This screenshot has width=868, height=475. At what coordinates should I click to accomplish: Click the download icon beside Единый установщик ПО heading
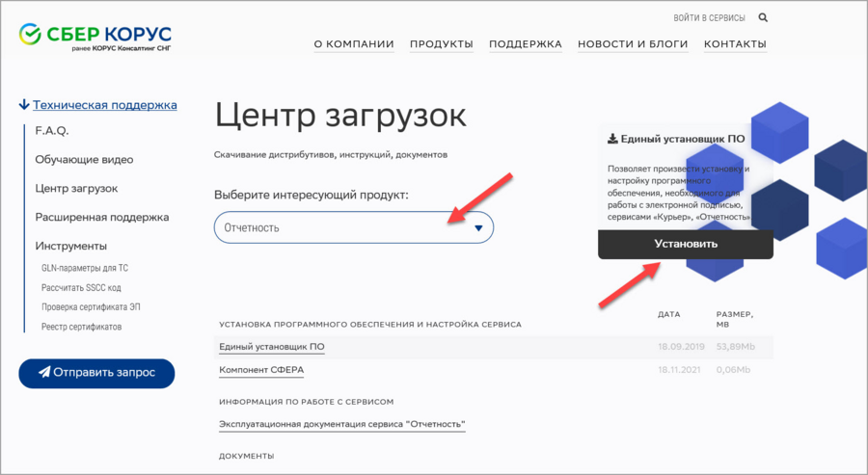[x=612, y=139]
